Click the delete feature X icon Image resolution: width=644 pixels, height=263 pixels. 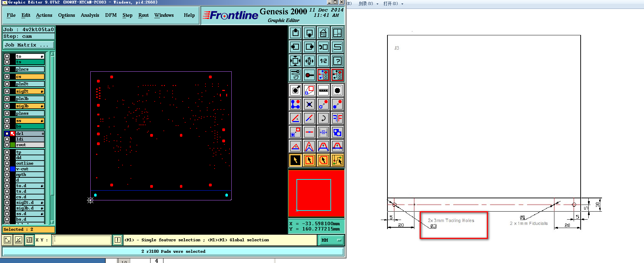pos(309,104)
